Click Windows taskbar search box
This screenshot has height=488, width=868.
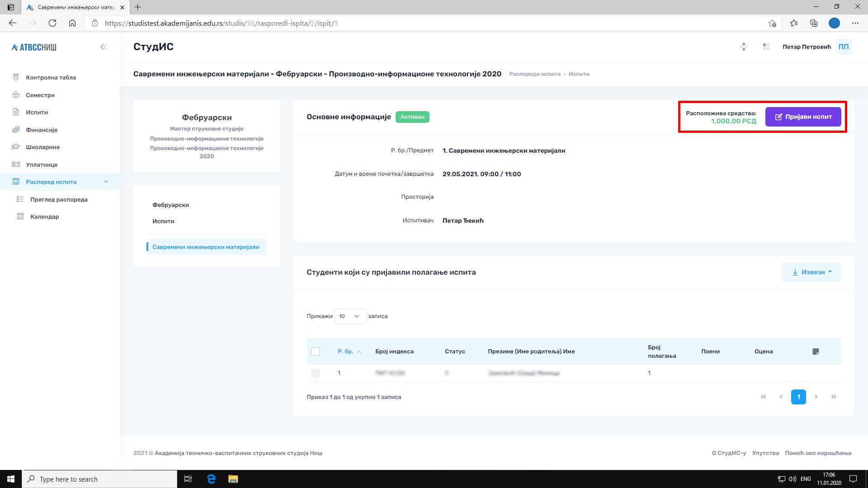coord(99,479)
